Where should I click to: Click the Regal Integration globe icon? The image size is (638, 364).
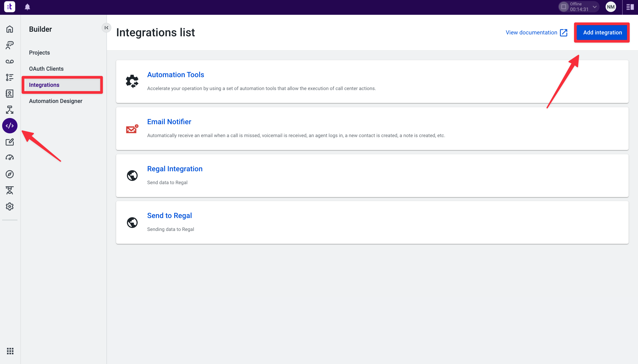(x=132, y=176)
